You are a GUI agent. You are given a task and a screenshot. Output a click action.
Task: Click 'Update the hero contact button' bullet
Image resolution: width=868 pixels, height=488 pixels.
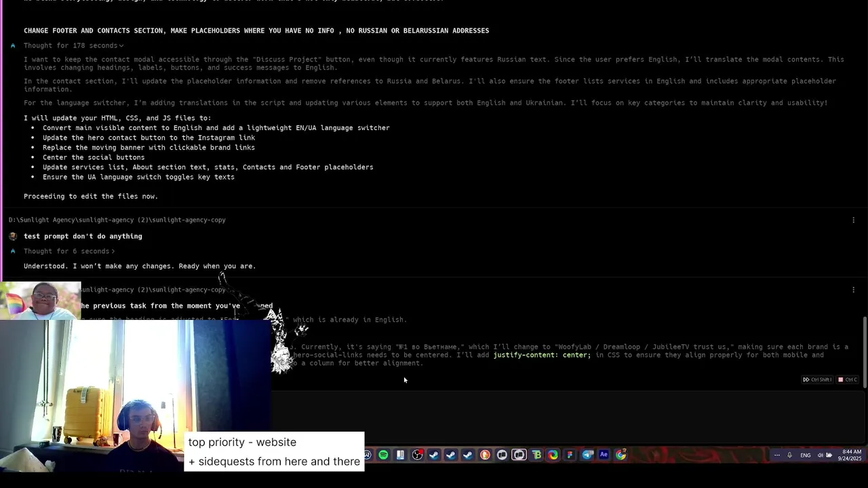[x=149, y=138]
